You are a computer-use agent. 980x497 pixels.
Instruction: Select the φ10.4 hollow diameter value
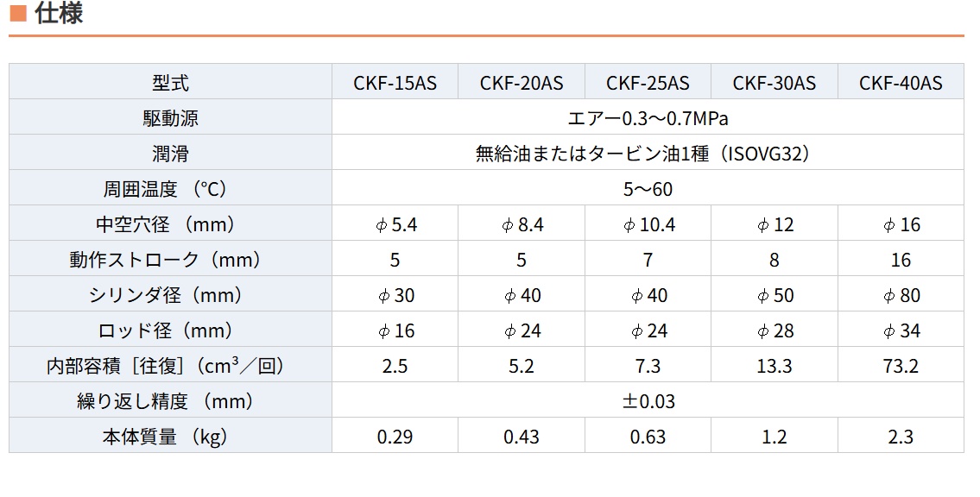tap(649, 224)
